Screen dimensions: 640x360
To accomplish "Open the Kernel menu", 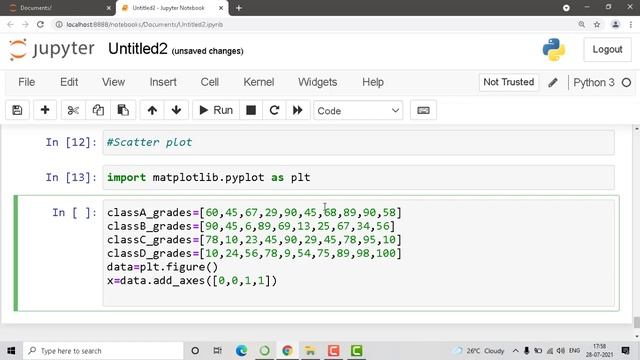I will [259, 82].
